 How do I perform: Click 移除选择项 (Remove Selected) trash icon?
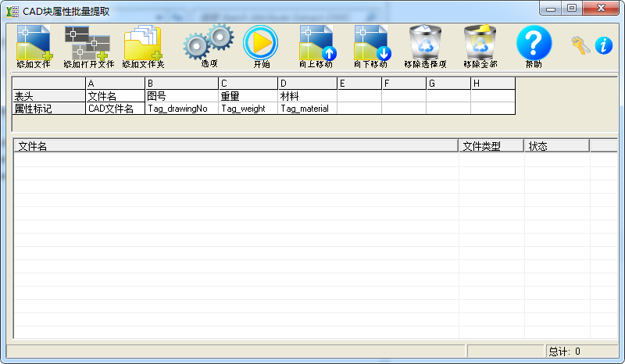426,44
